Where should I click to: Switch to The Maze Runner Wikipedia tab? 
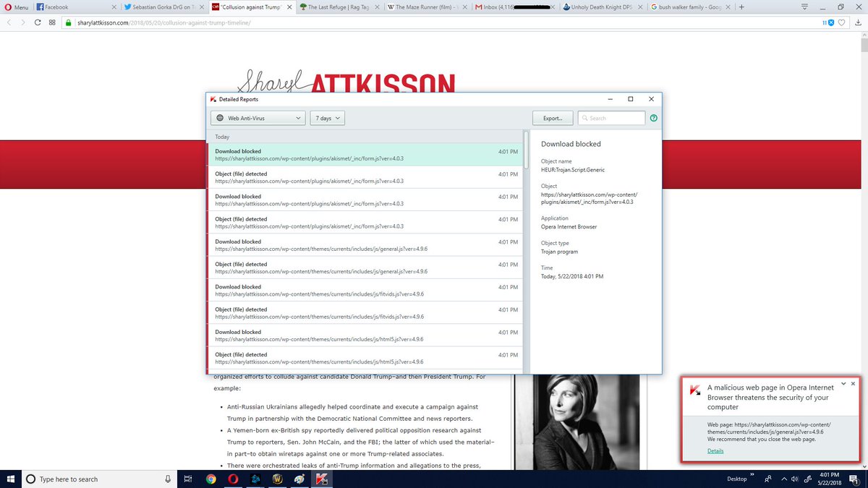coord(426,7)
